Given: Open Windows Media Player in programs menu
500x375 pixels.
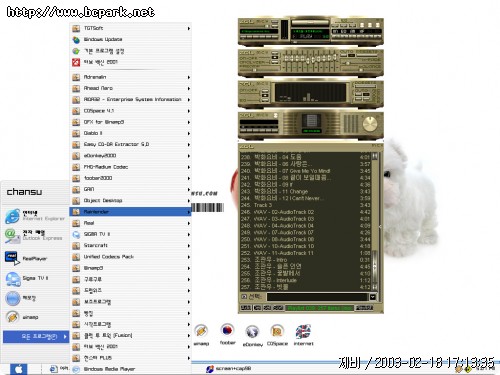Looking at the screenshot, I should [x=130, y=369].
